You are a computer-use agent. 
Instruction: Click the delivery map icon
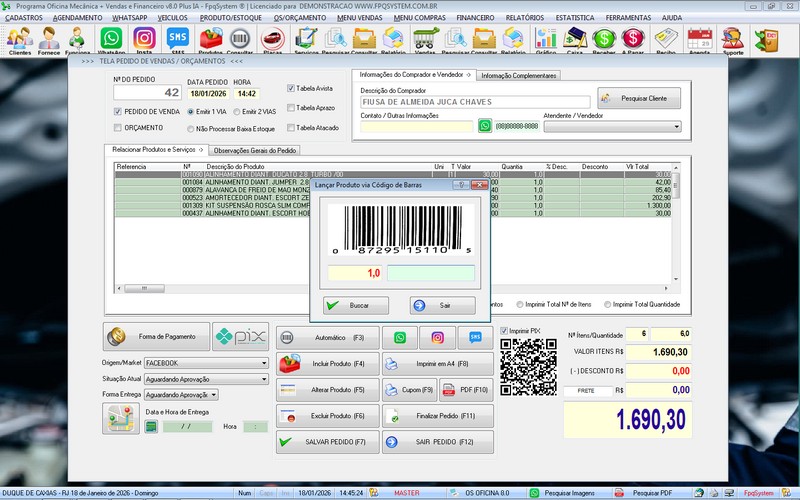point(120,419)
